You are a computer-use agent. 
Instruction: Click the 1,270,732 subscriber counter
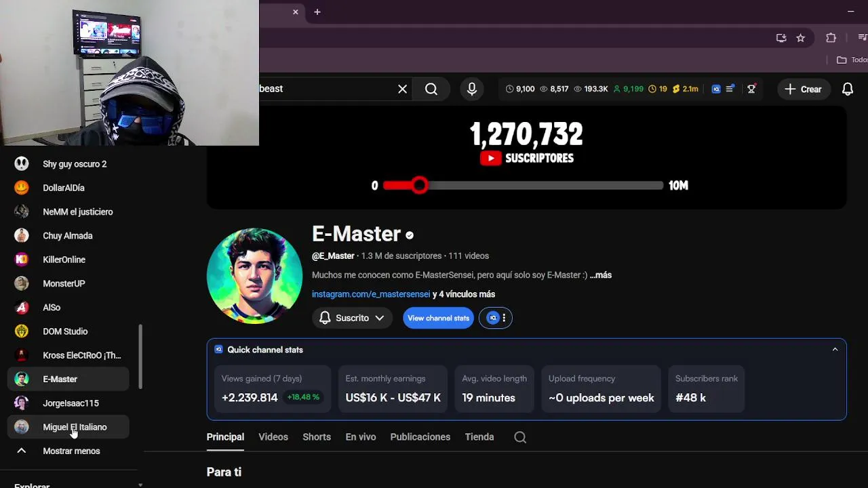[x=526, y=135]
